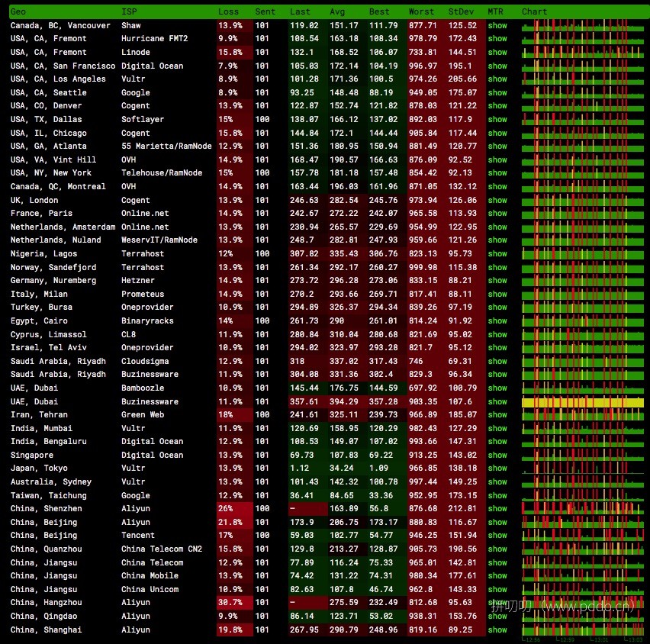Select the "Green Web" ISP cell

click(143, 414)
